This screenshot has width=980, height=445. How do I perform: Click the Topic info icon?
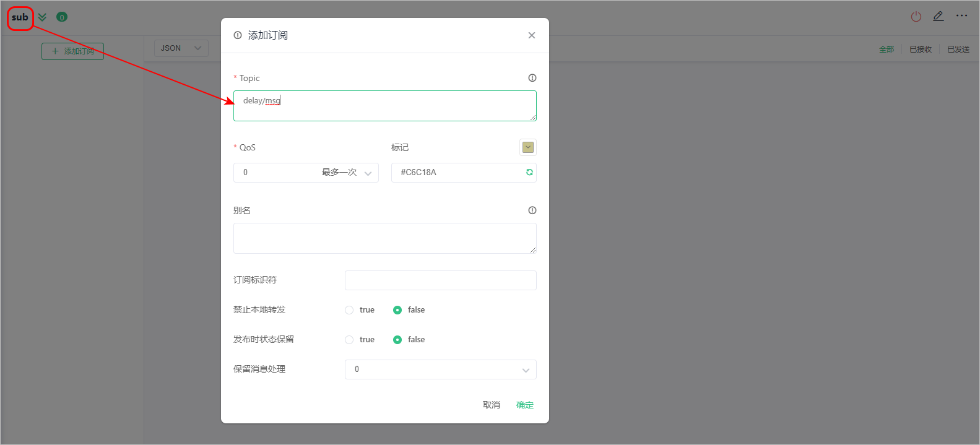(x=532, y=78)
